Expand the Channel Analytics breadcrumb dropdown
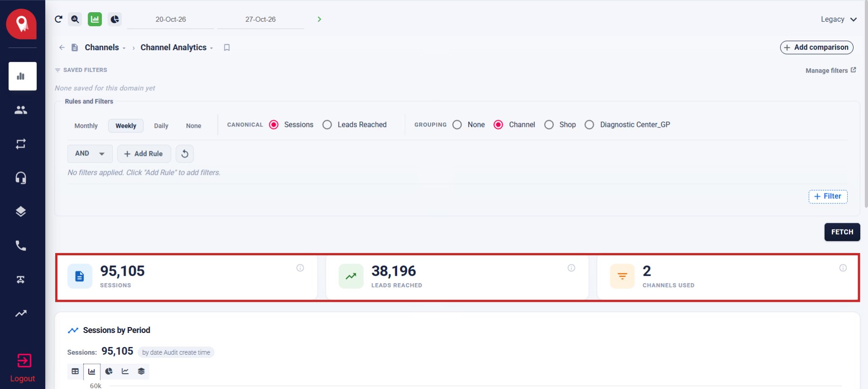This screenshot has height=389, width=868. (211, 48)
